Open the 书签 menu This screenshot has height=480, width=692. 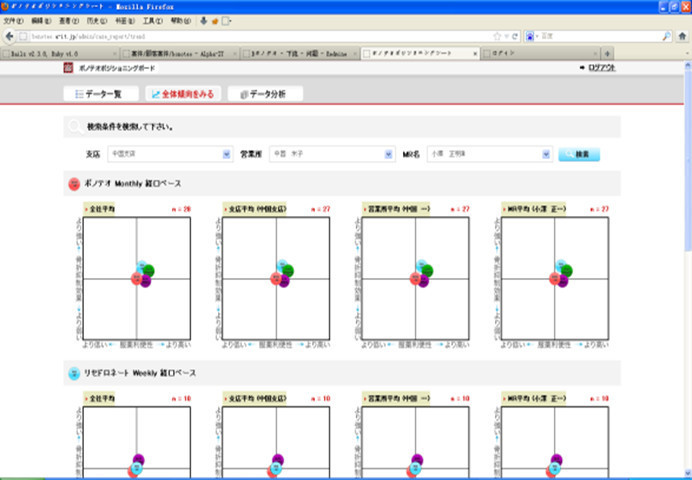125,21
